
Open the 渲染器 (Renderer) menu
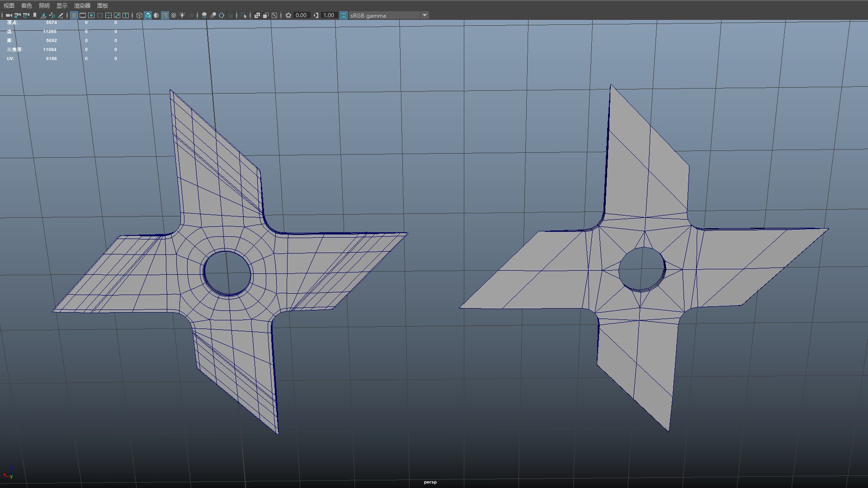coord(82,5)
